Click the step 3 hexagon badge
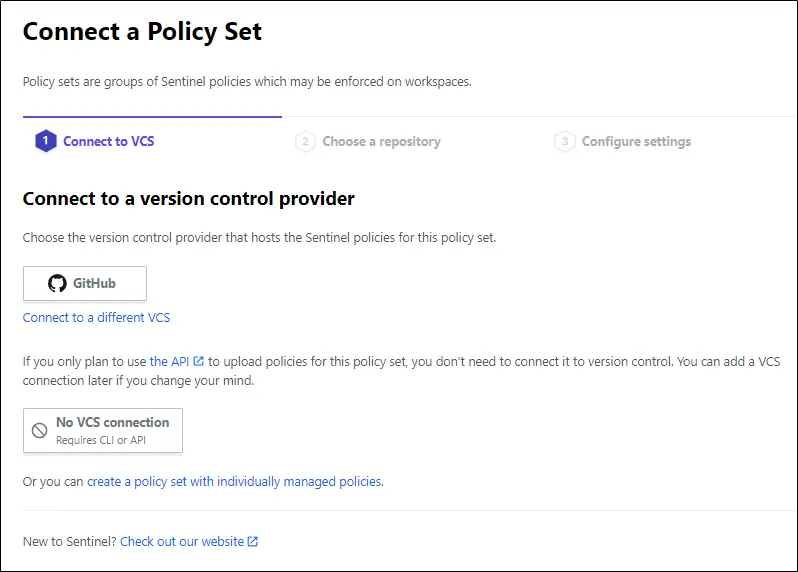This screenshot has width=798, height=572. [x=564, y=142]
